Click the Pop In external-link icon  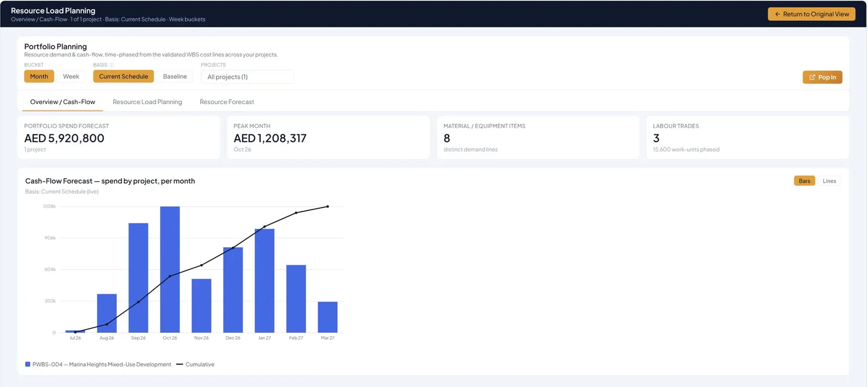point(812,78)
